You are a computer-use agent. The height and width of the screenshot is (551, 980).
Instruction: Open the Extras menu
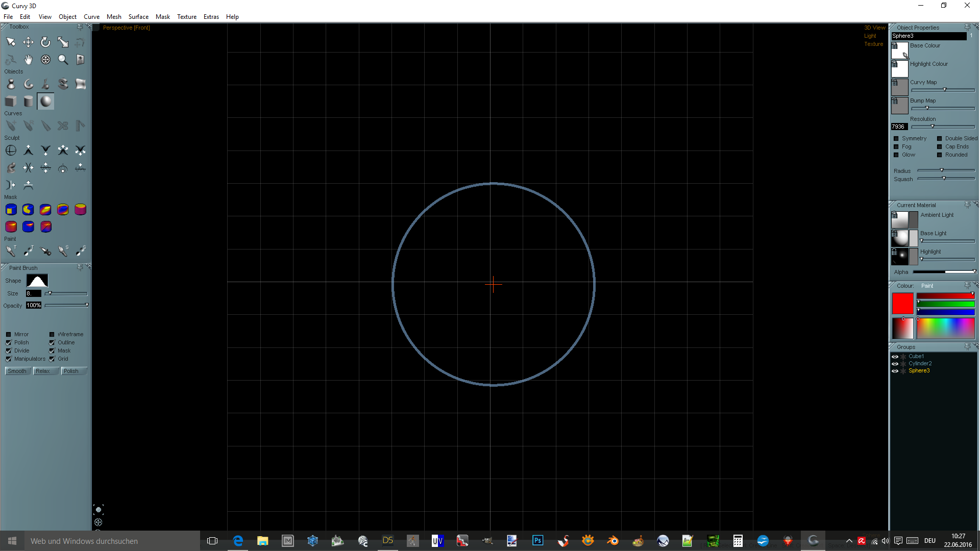[211, 17]
